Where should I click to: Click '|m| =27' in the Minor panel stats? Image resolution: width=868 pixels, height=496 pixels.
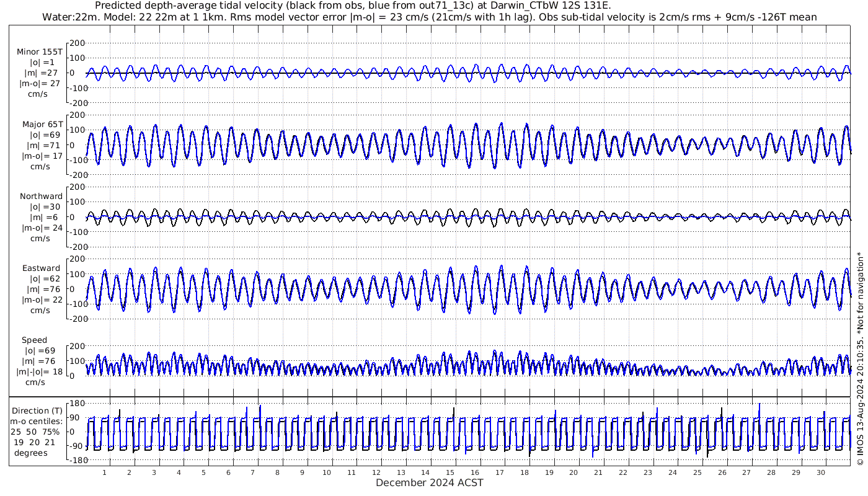coord(42,73)
